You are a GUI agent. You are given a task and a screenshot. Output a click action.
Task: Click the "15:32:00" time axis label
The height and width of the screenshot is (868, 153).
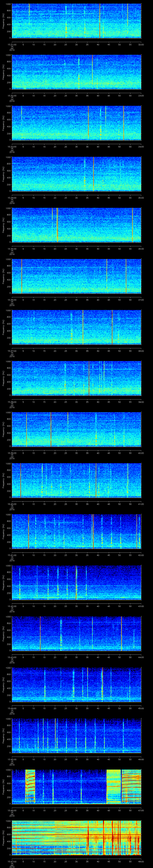pyautogui.click(x=12, y=96)
